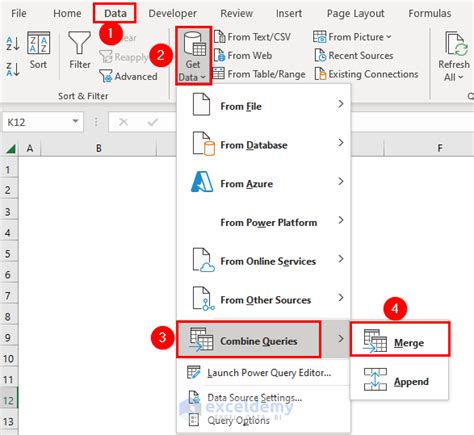Expand From Database submenu
This screenshot has height=435, width=474.
[x=264, y=145]
